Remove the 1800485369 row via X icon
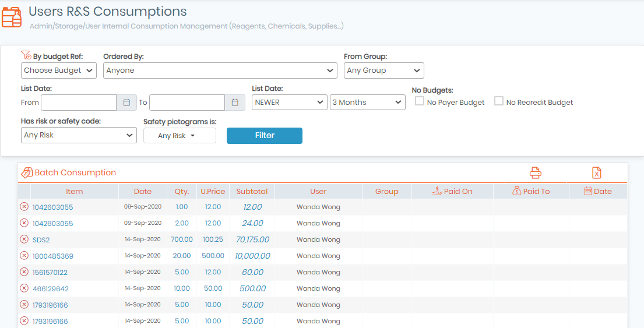 pyautogui.click(x=24, y=256)
